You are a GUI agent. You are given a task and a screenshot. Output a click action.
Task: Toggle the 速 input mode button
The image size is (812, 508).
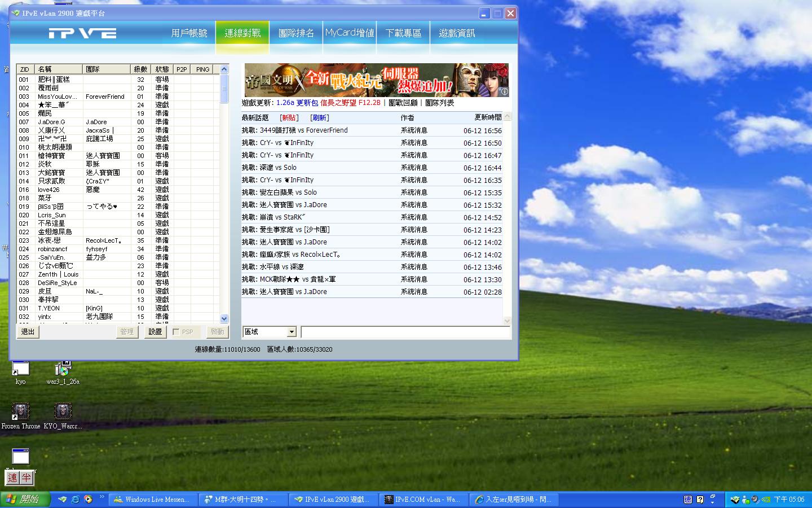[x=13, y=478]
